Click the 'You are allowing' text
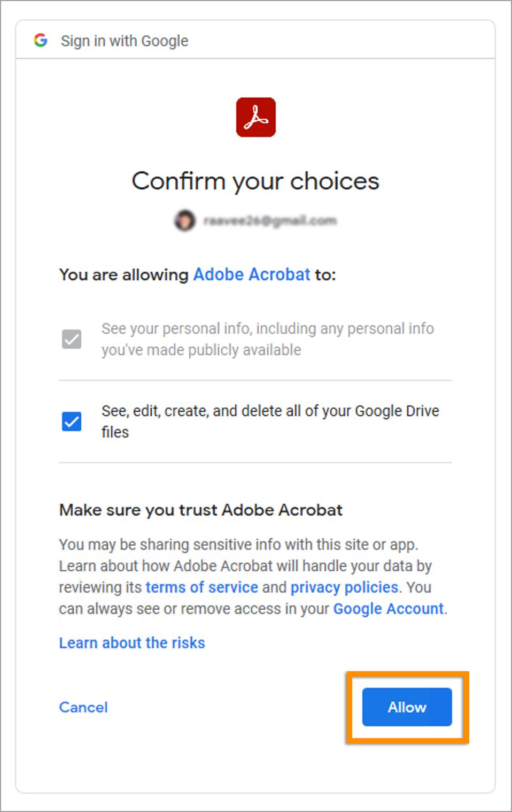This screenshot has width=512, height=812. tap(123, 275)
